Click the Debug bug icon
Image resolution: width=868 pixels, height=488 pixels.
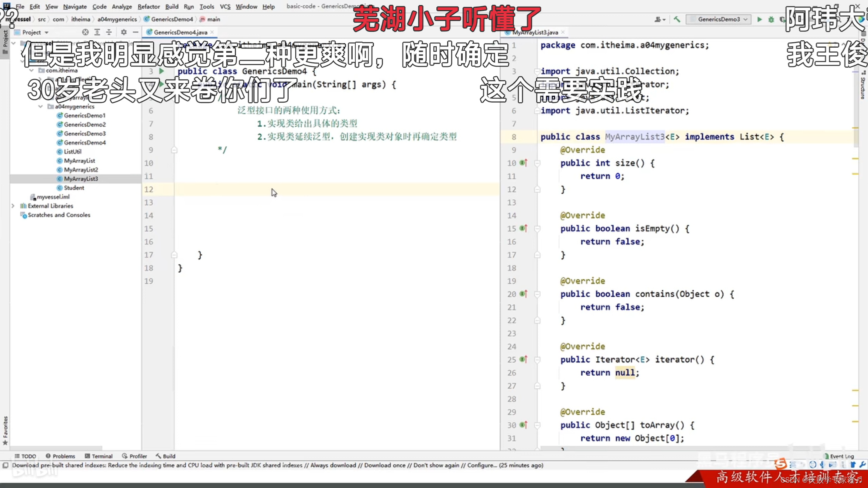tap(771, 19)
